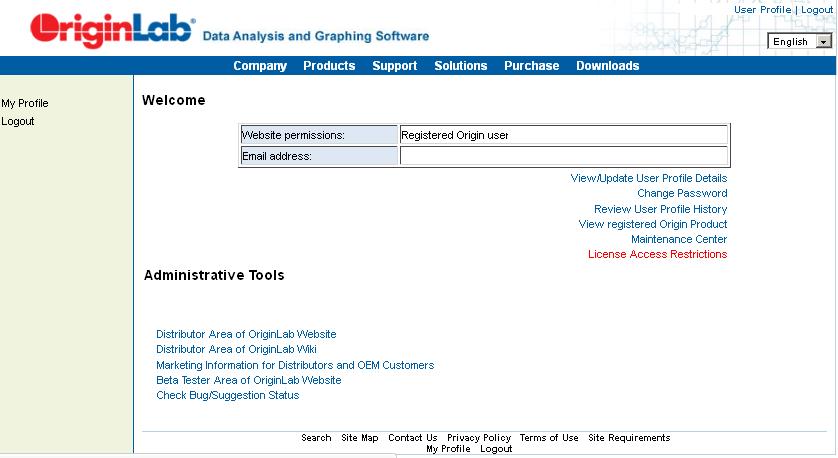Open Check Bug/Suggestion Status
Screen dimensions: 838x458
point(228,395)
